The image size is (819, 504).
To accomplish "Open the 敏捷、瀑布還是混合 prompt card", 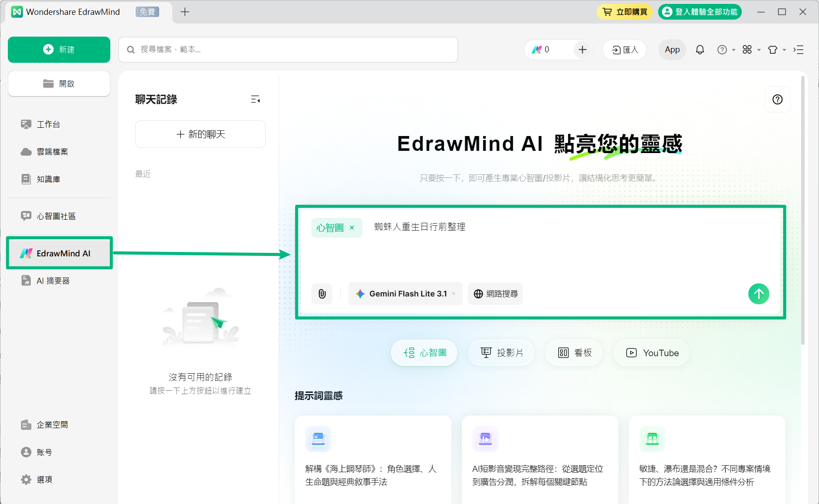I will pyautogui.click(x=707, y=460).
